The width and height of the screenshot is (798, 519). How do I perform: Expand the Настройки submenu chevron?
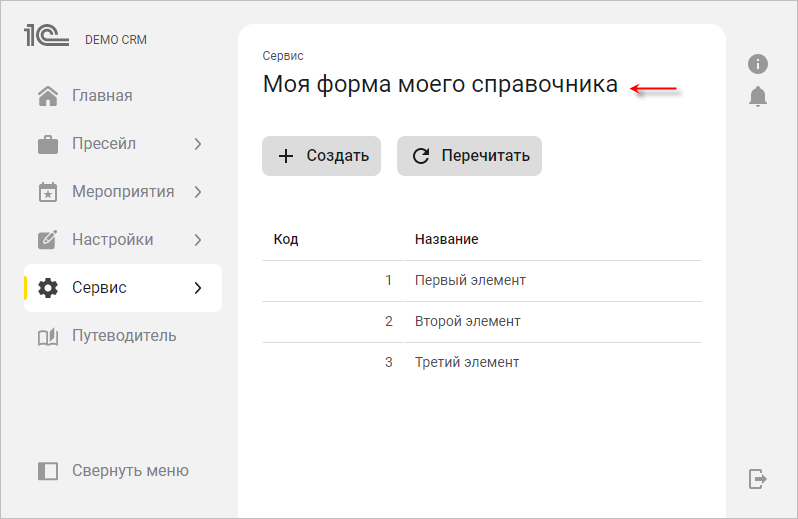tap(198, 240)
